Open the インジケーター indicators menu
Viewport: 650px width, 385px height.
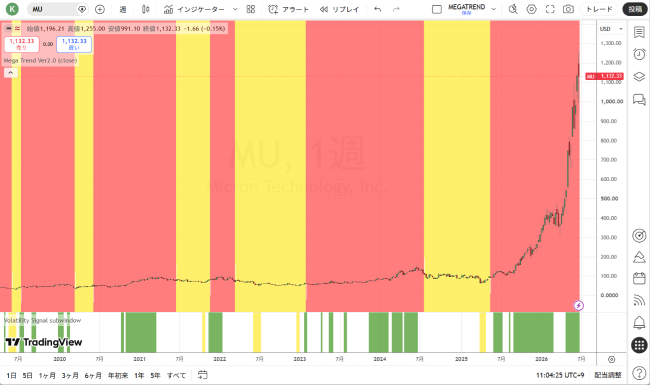click(x=194, y=9)
